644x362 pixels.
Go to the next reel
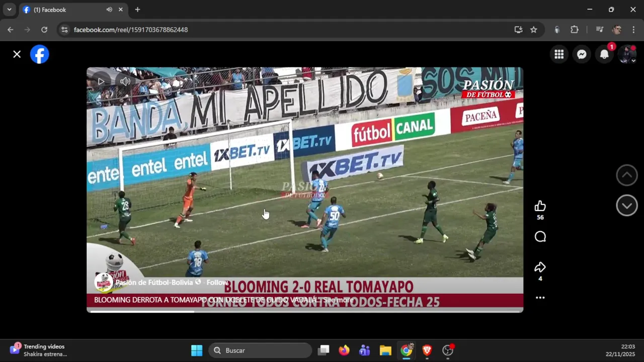(x=627, y=206)
